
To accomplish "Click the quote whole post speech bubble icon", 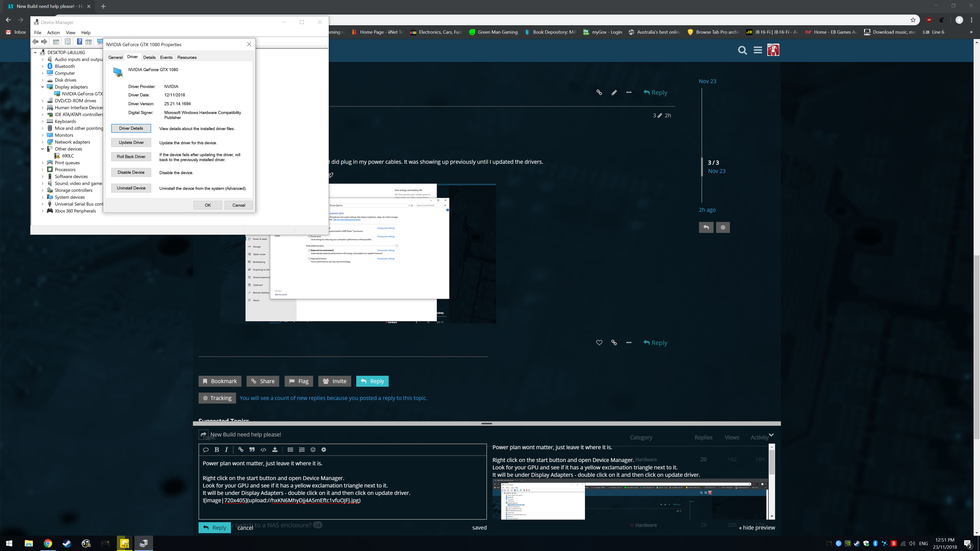I will 206,449.
